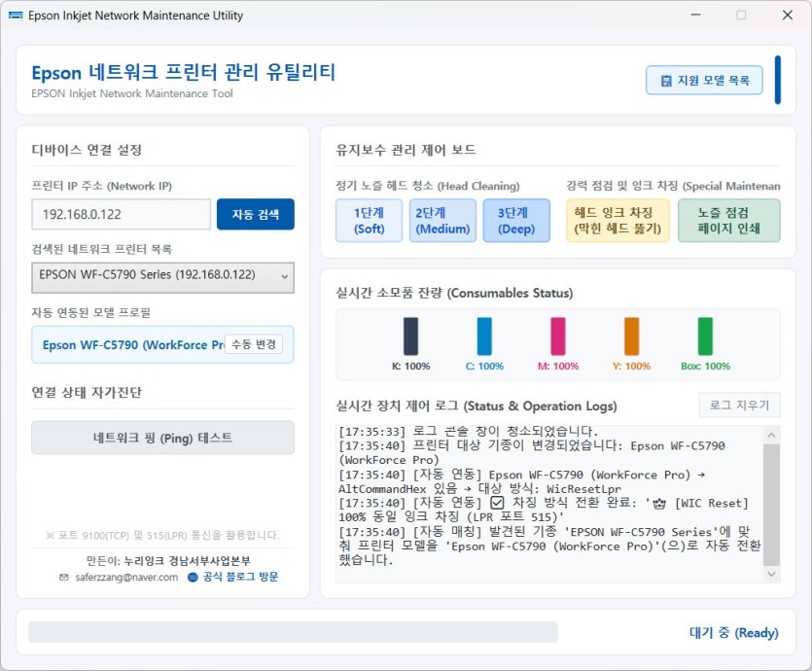
Task: Click the 수동 변경 button
Action: [x=254, y=344]
